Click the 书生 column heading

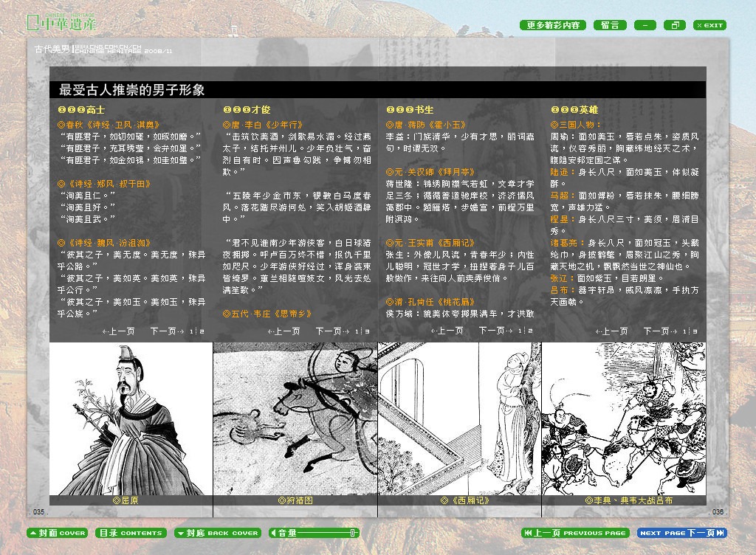point(410,110)
